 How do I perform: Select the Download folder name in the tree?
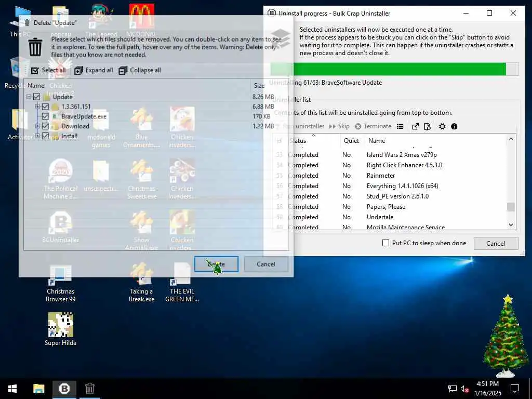(75, 126)
